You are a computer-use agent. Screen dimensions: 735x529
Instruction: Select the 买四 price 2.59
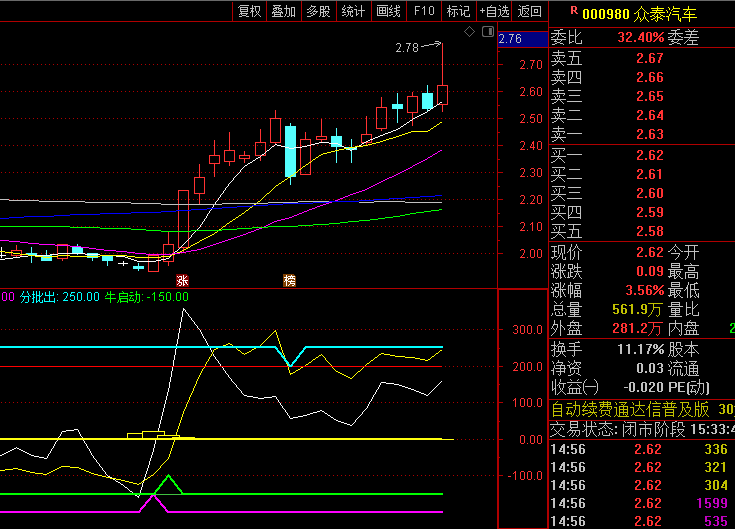pos(650,212)
